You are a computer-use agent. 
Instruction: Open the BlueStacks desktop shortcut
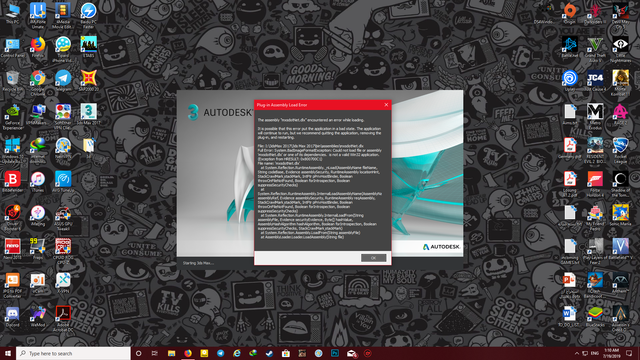click(x=595, y=316)
